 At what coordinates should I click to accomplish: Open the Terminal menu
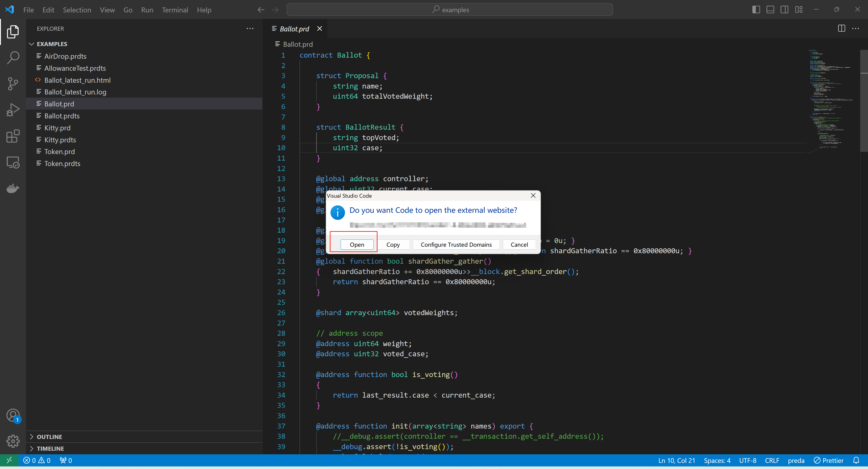click(x=175, y=10)
